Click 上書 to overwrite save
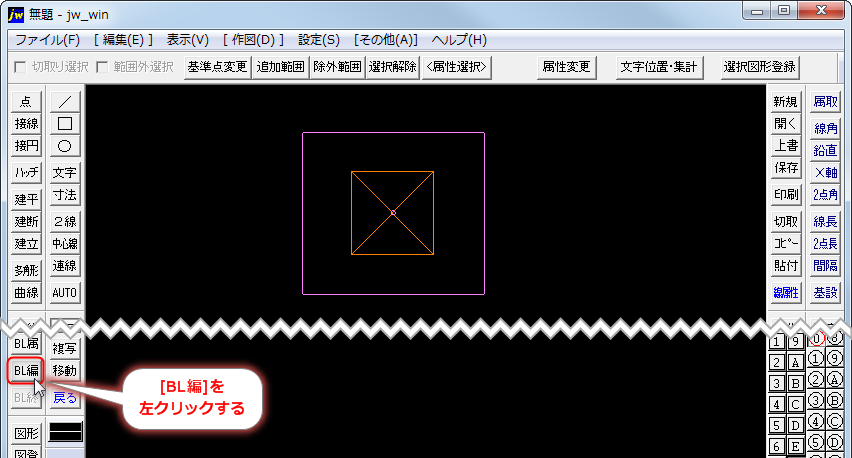Screen dimensions: 852x458 click(x=786, y=146)
